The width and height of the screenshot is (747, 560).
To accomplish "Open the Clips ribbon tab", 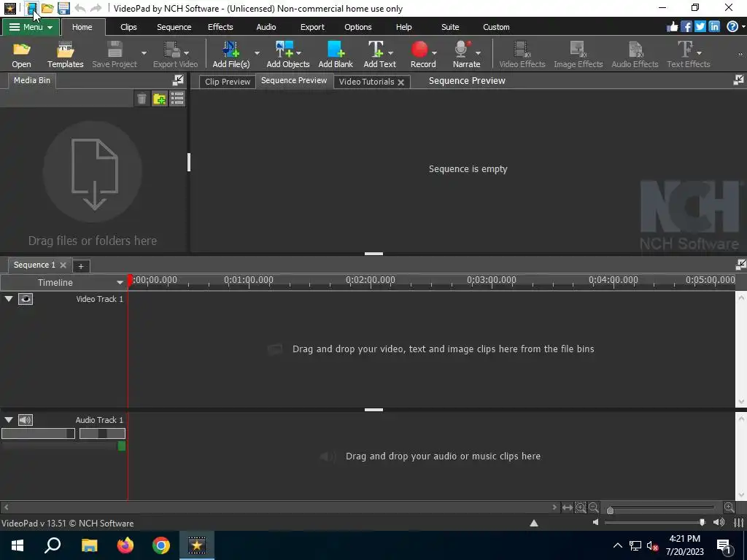I will [x=128, y=27].
